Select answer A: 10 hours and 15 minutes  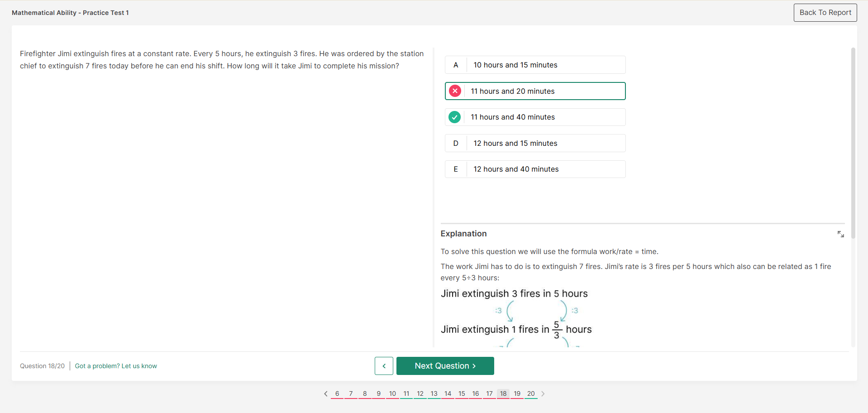pyautogui.click(x=535, y=65)
